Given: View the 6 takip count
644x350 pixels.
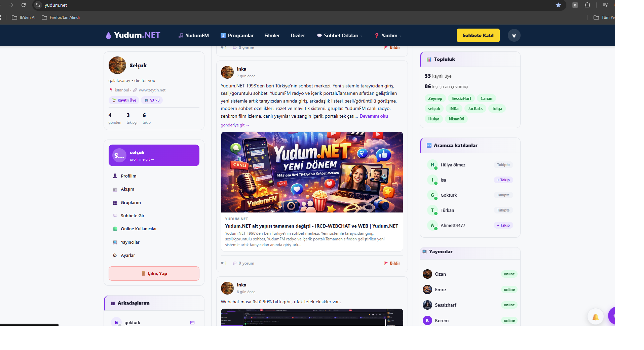Looking at the screenshot, I should click(x=146, y=118).
